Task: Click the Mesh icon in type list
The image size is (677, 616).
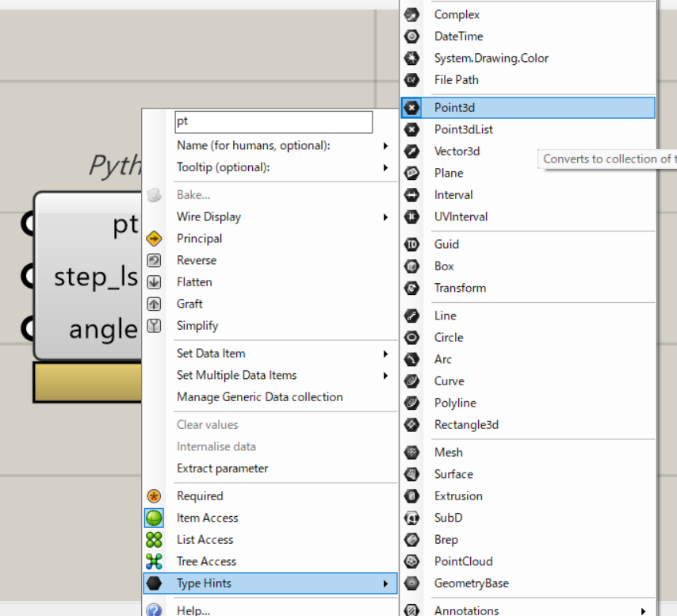Action: click(x=411, y=453)
